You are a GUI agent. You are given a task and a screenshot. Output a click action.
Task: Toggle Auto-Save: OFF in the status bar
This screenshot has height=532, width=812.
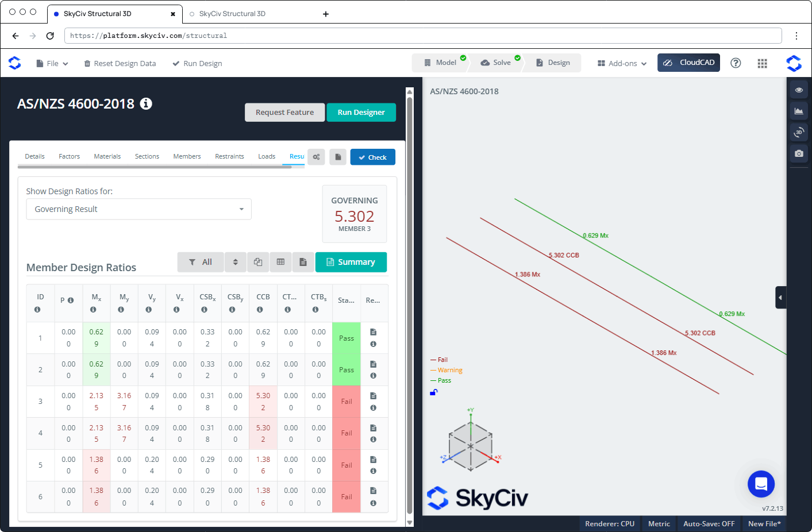pyautogui.click(x=709, y=524)
